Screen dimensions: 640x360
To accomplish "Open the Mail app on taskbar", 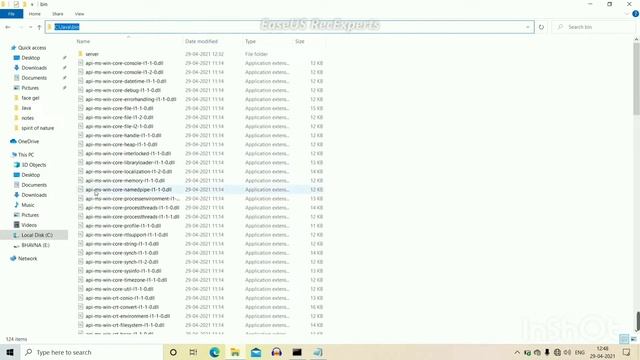I will (256, 352).
